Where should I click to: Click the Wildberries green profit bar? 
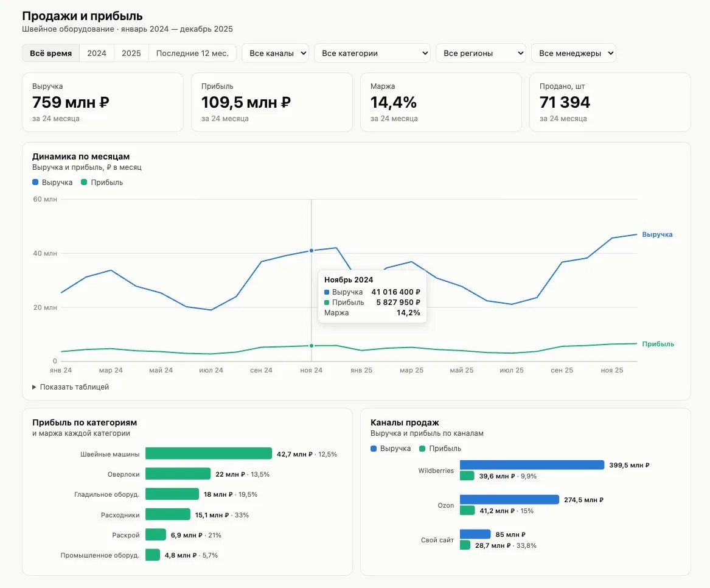coord(467,475)
